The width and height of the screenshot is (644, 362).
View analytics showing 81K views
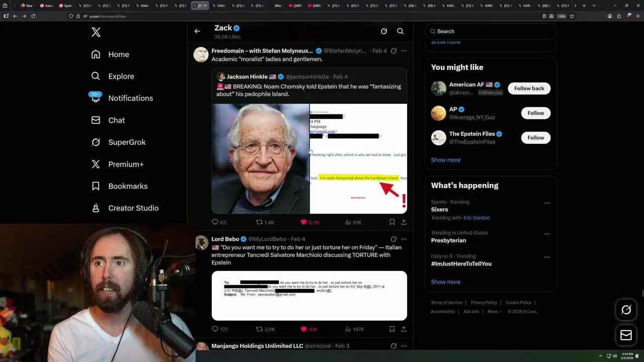click(353, 222)
